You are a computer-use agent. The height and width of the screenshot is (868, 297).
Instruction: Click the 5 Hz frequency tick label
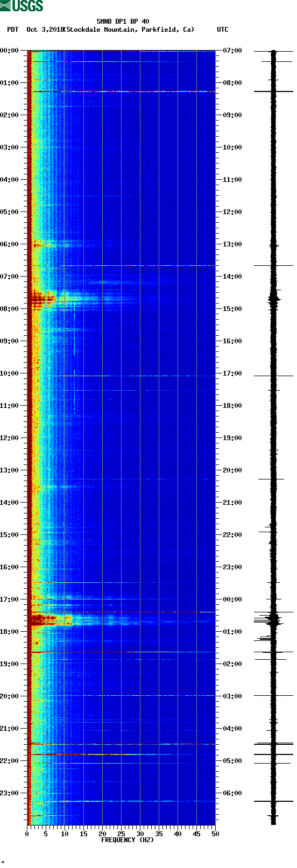46,834
